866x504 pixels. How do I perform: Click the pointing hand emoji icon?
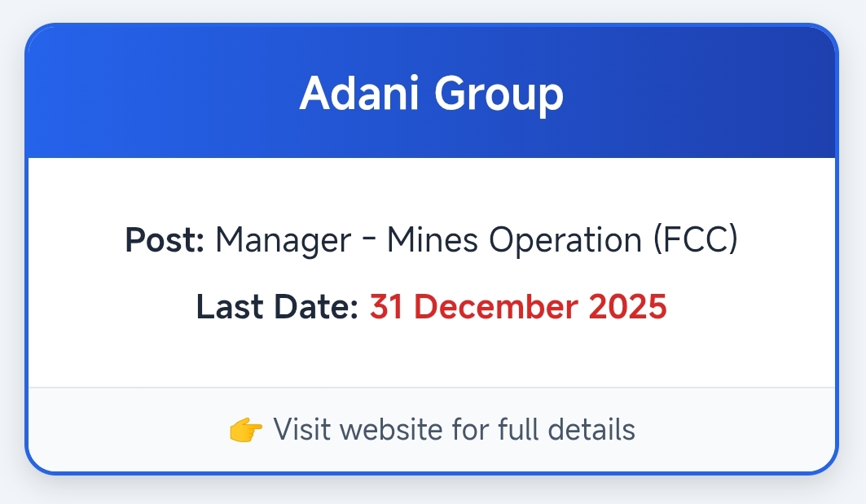(246, 430)
